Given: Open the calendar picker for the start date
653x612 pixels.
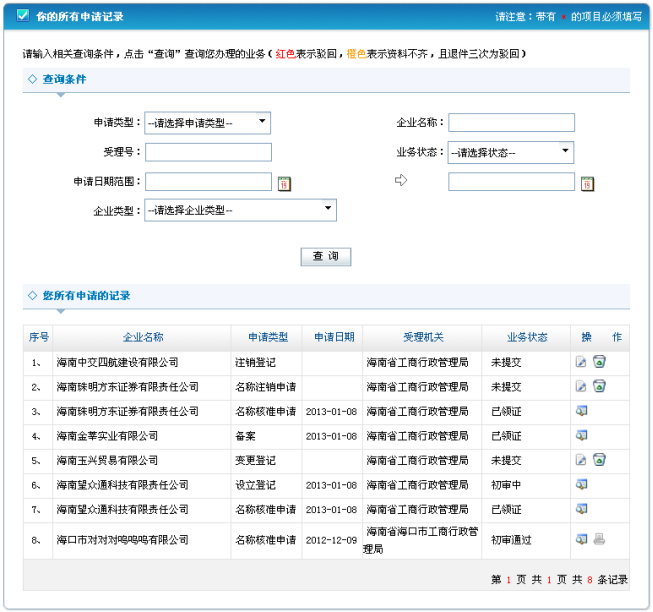Looking at the screenshot, I should pos(284,183).
